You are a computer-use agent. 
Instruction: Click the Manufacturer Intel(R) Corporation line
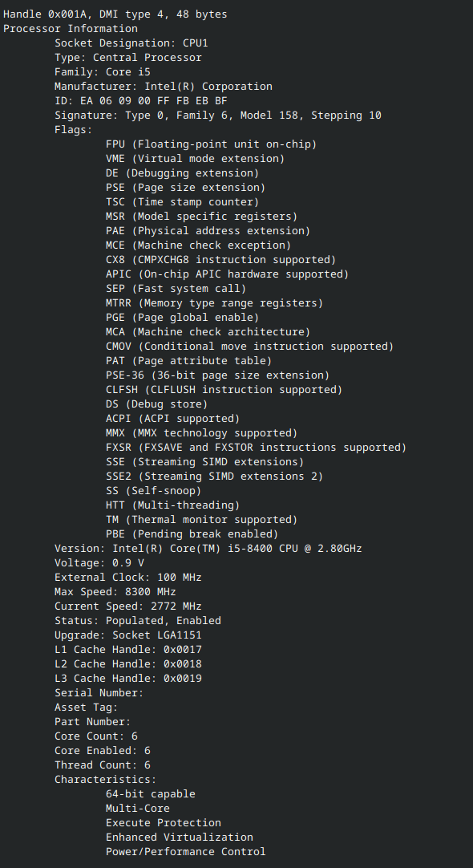[x=164, y=87]
